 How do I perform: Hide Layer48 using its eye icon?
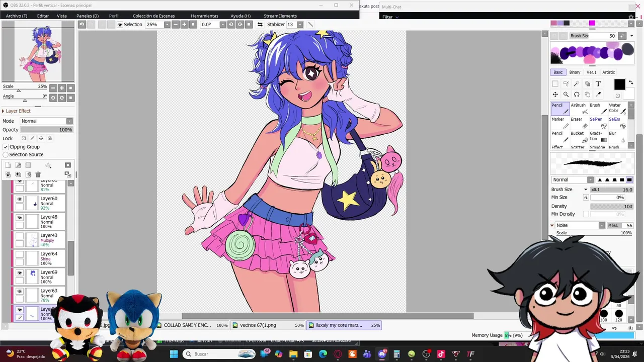[20, 218]
